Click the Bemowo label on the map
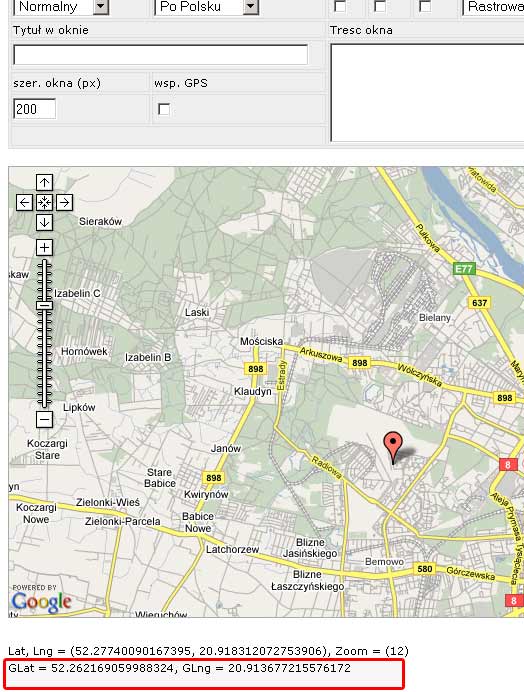 (x=384, y=561)
